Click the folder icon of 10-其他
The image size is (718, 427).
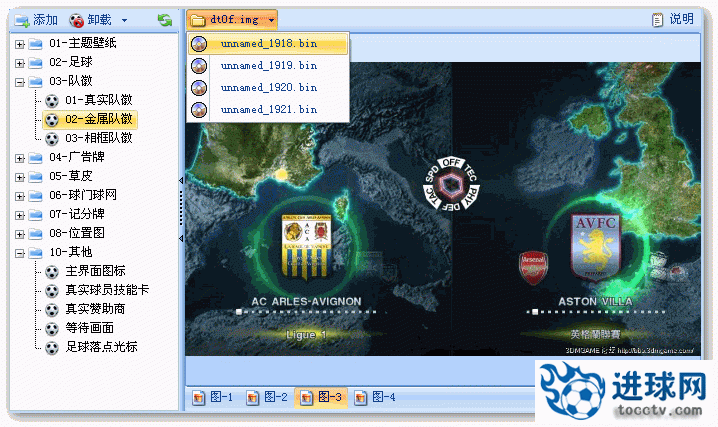(x=36, y=253)
